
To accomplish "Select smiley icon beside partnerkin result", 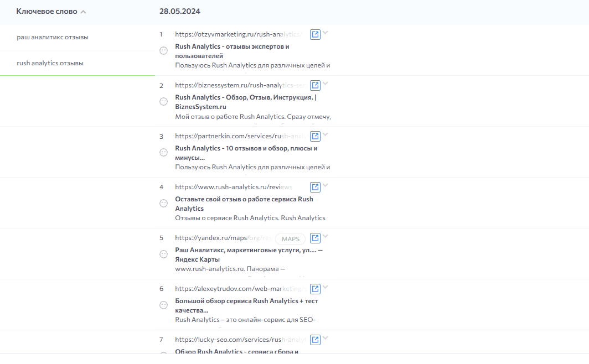I will pyautogui.click(x=163, y=152).
